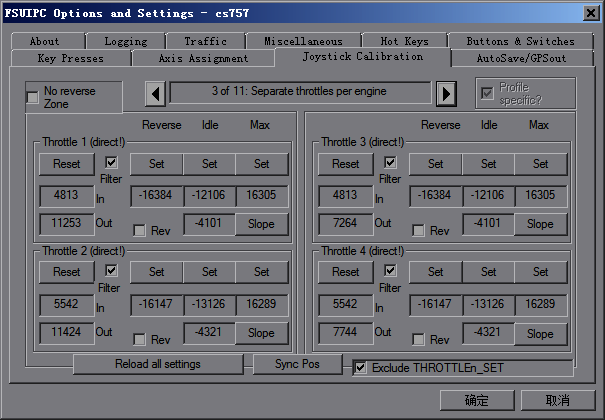Close the FSUIPC Options window
605x420 pixels.
point(591,13)
